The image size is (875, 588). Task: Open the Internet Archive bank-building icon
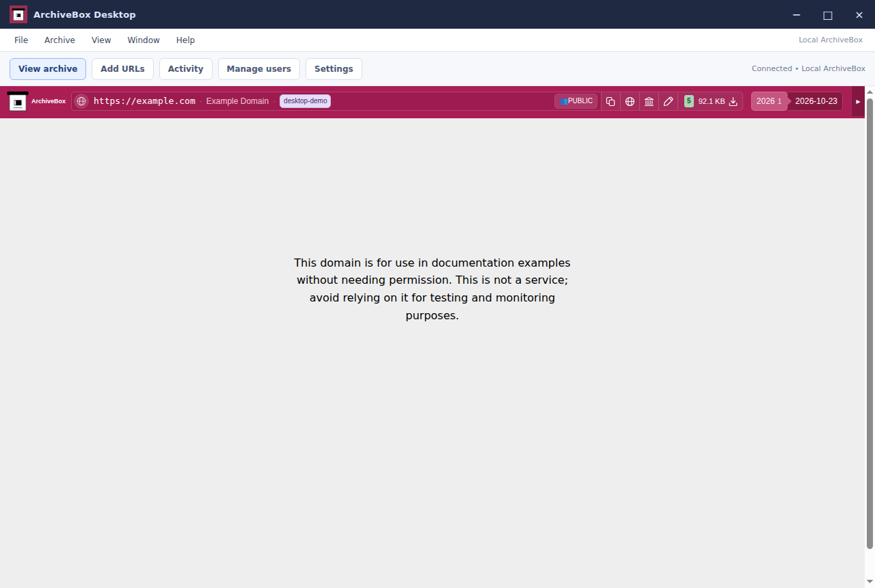point(649,101)
